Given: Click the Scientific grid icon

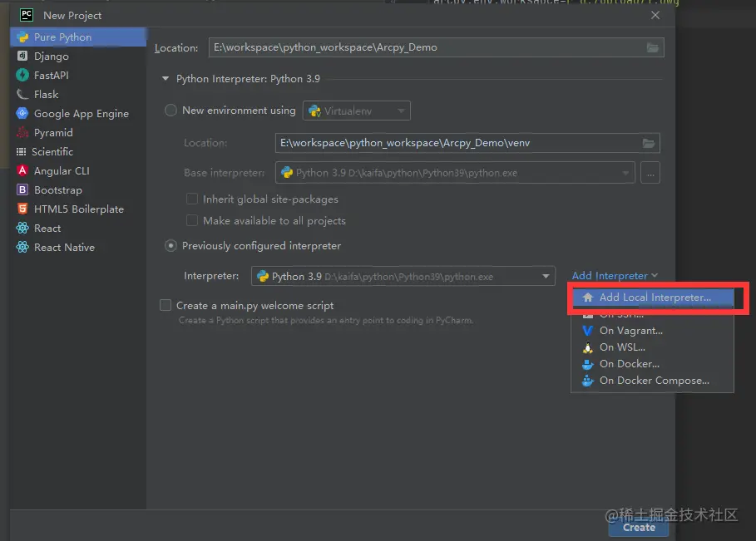Looking at the screenshot, I should point(22,152).
